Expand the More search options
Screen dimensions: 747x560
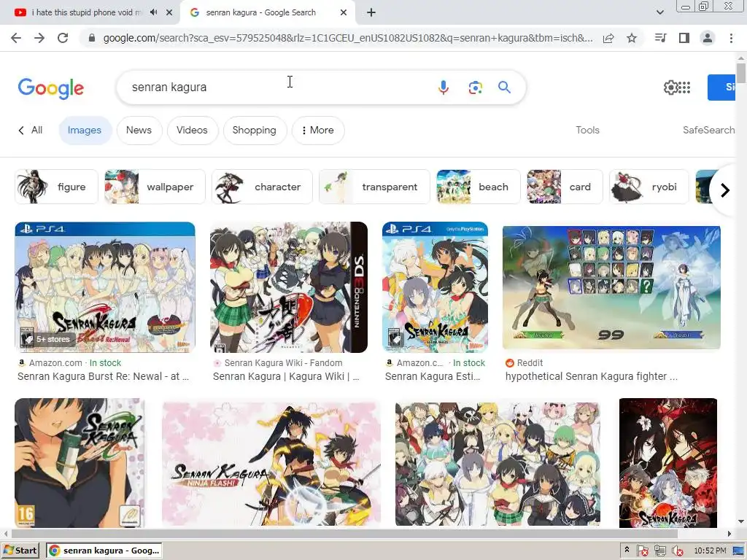coord(318,130)
